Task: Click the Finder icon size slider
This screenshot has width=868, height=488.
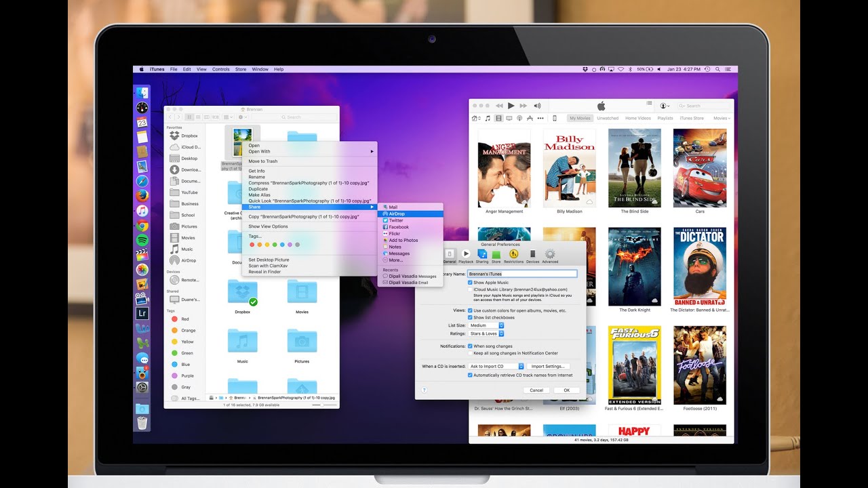Action: [323, 405]
